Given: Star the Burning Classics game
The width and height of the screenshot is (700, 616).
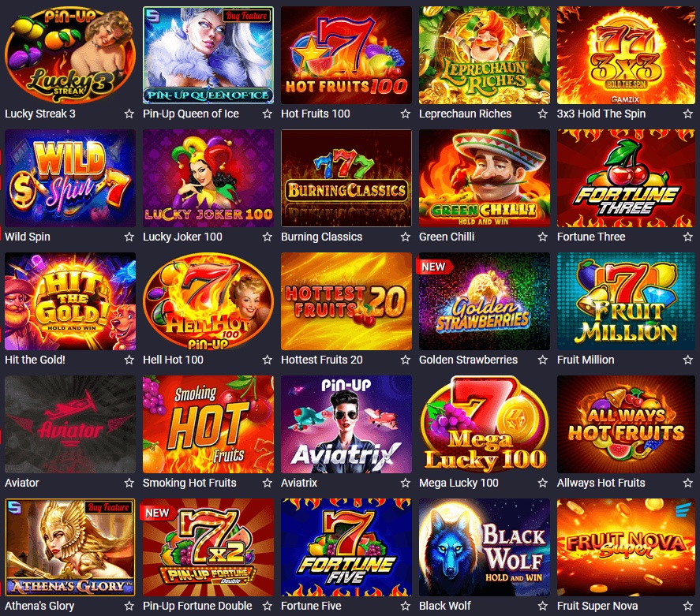Looking at the screenshot, I should 405,237.
